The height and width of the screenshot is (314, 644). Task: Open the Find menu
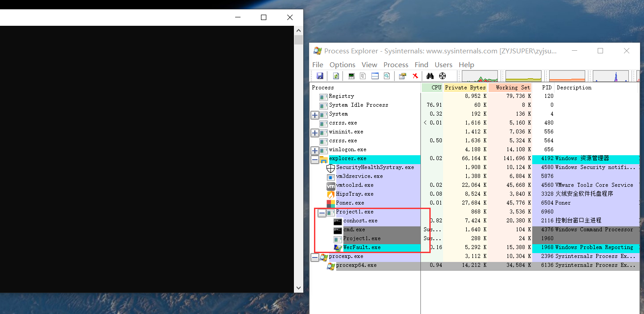[421, 65]
